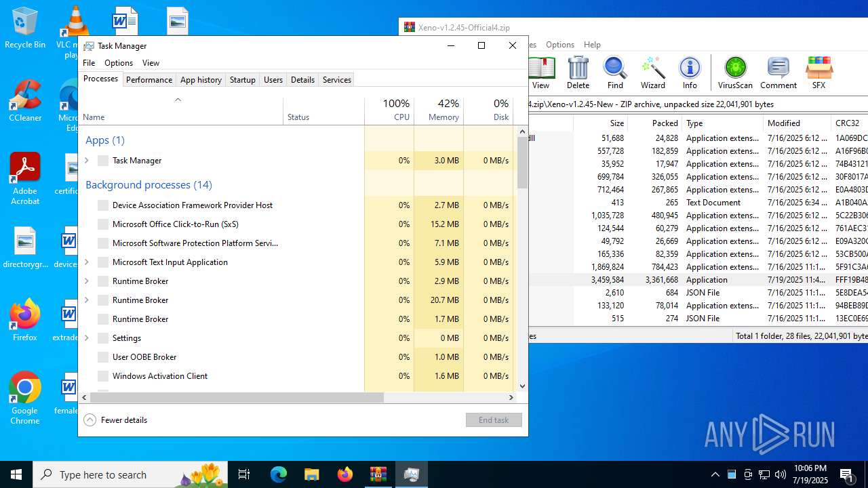Click the Delete trash icon in WinRAR
The image size is (868, 488).
coord(578,73)
